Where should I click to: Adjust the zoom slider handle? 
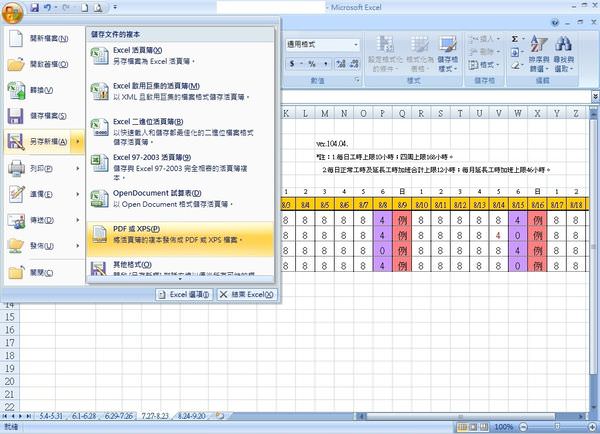[558, 426]
